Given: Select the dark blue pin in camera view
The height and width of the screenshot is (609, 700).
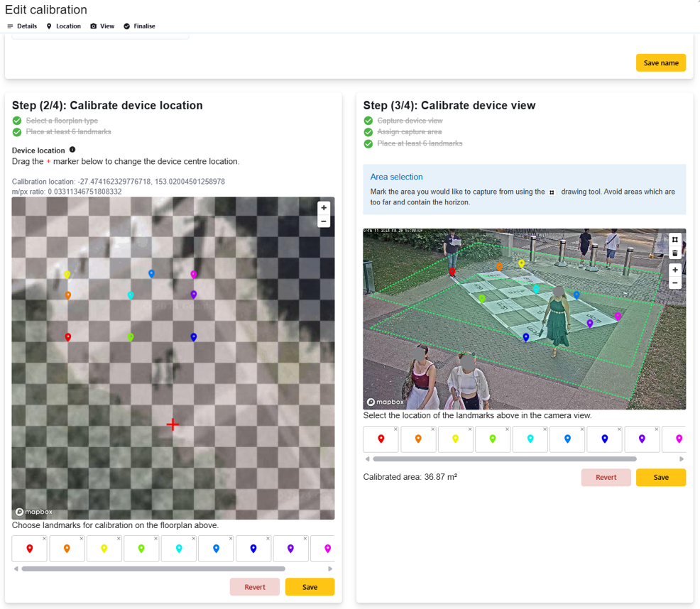Looking at the screenshot, I should [x=526, y=338].
